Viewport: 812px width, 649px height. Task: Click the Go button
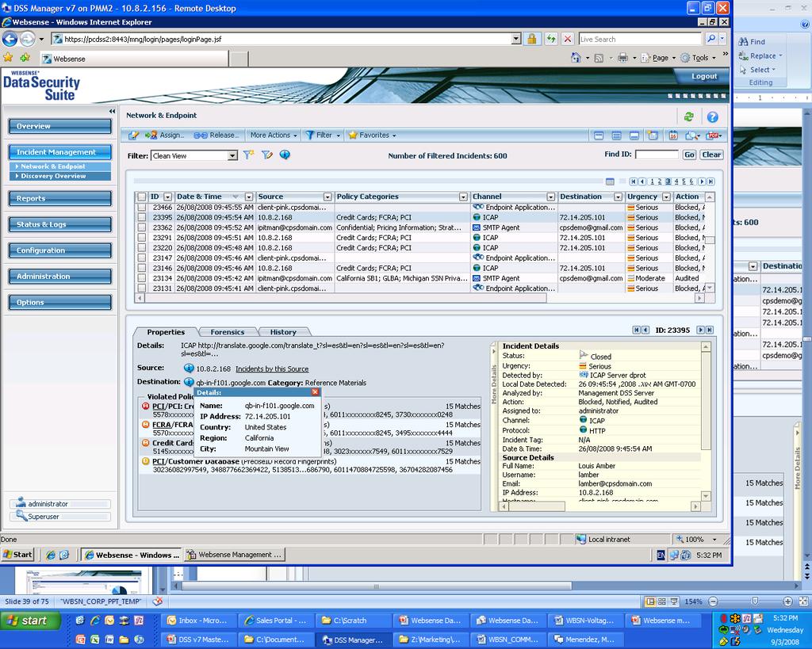click(689, 155)
